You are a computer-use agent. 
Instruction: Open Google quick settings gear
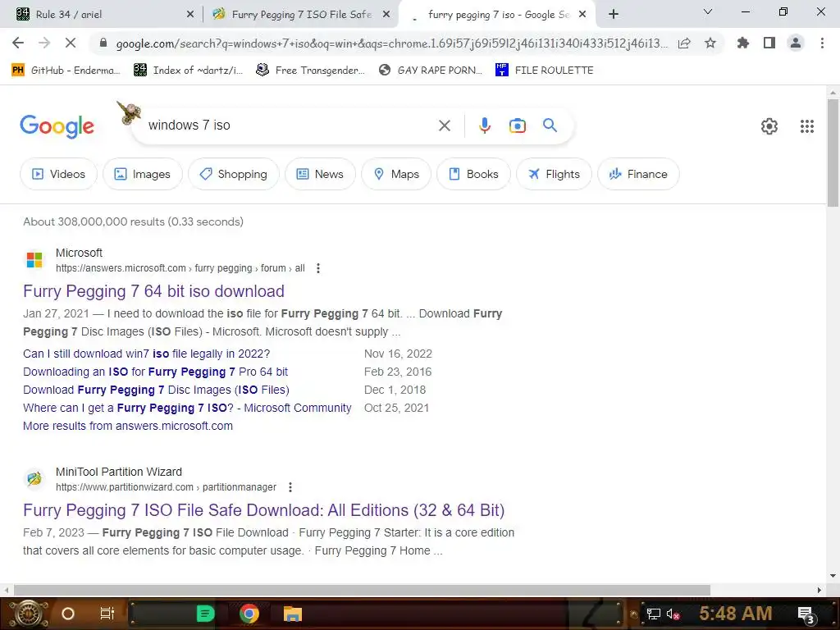pyautogui.click(x=769, y=126)
